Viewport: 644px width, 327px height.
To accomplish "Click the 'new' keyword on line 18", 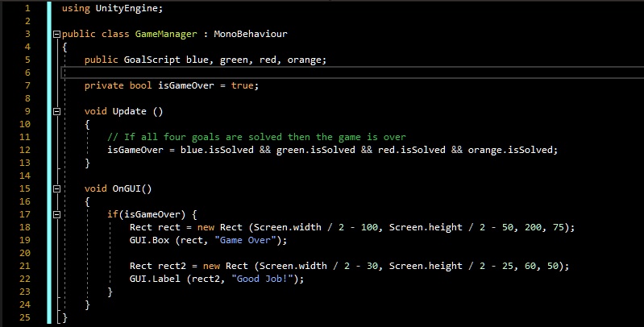I will coord(206,228).
